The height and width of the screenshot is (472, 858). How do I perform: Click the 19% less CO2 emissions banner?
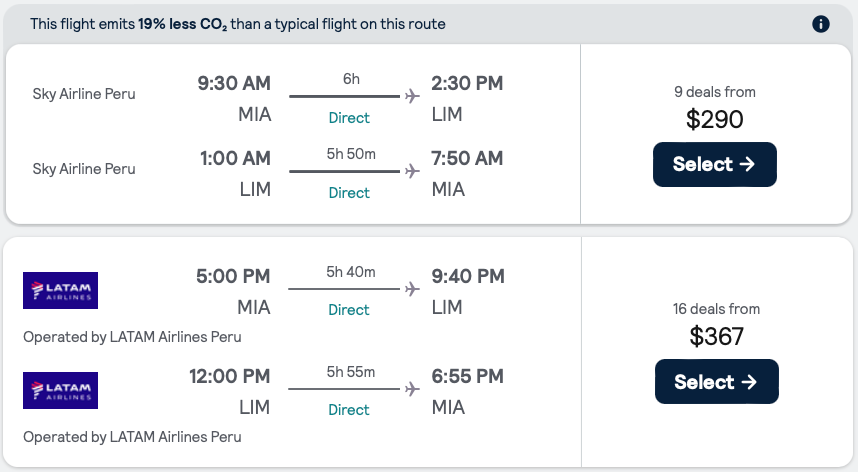(238, 24)
